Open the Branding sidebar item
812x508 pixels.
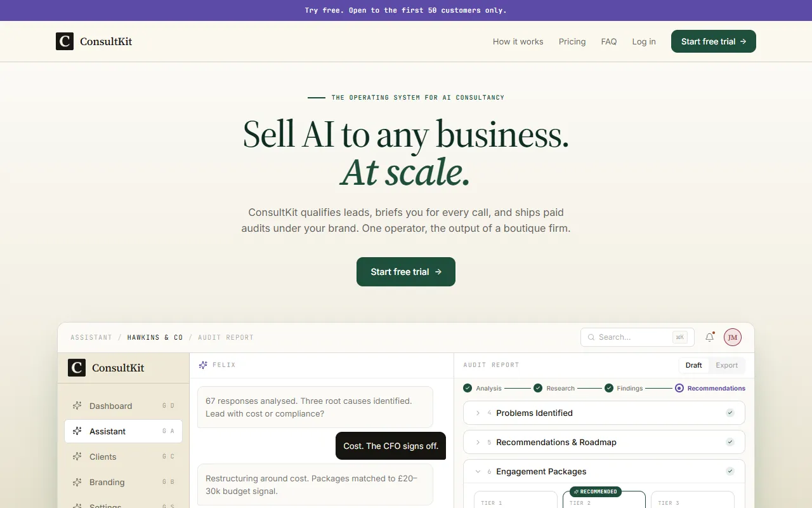pyautogui.click(x=123, y=482)
